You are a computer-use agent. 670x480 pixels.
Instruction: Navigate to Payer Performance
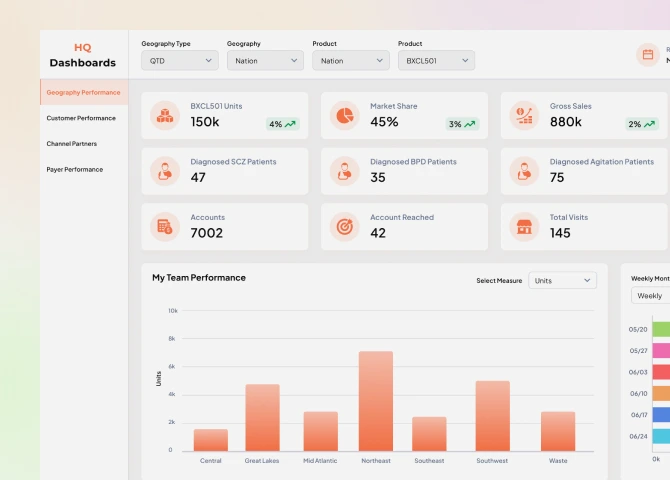75,170
